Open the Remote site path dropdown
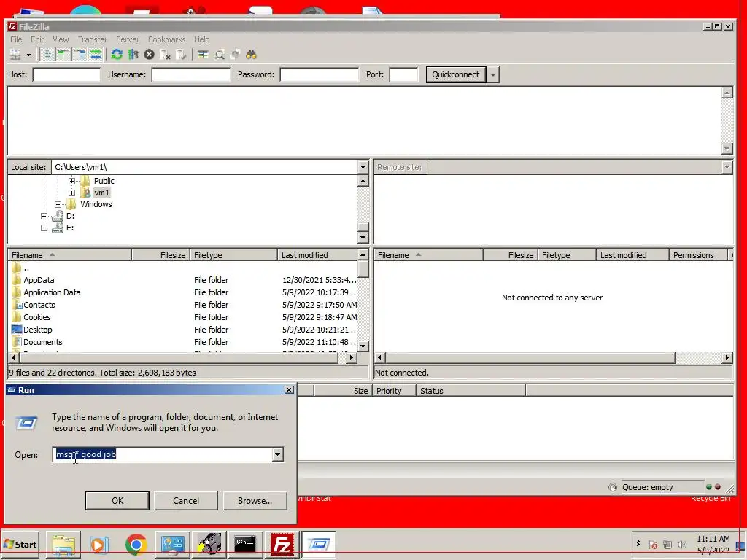The width and height of the screenshot is (747, 560). pyautogui.click(x=727, y=167)
